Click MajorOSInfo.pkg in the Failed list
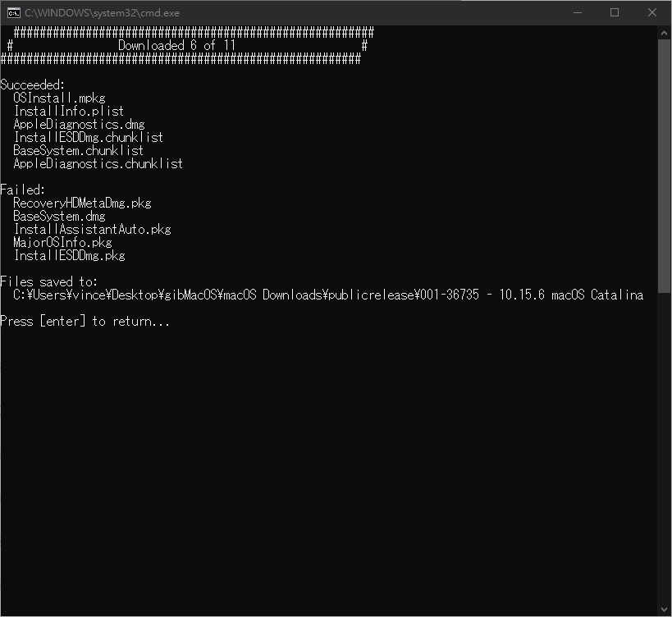 (x=62, y=242)
